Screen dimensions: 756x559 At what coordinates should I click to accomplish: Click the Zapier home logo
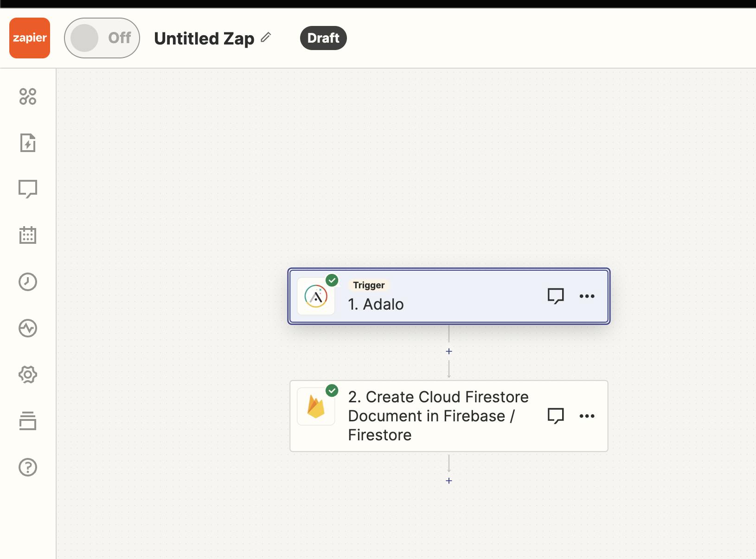pyautogui.click(x=30, y=38)
